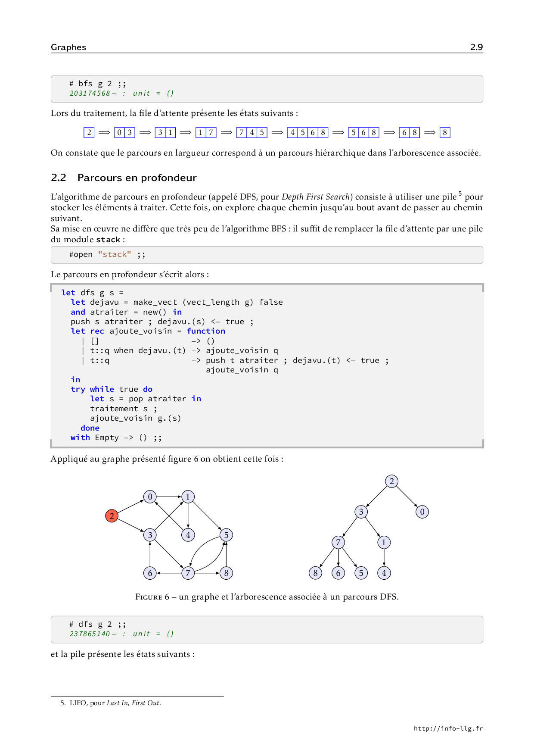Click the first queue state box containing only 2
This screenshot has height=756, width=534.
pyautogui.click(x=89, y=132)
